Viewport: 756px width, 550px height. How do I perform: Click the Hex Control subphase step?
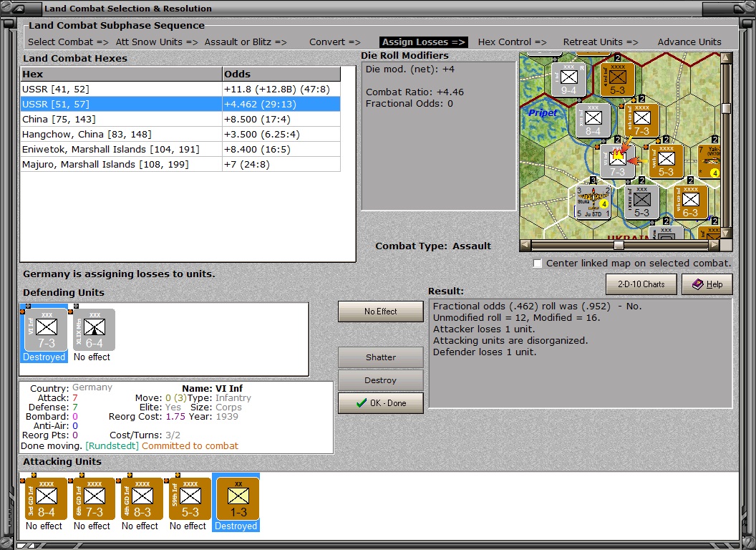pyautogui.click(x=512, y=42)
